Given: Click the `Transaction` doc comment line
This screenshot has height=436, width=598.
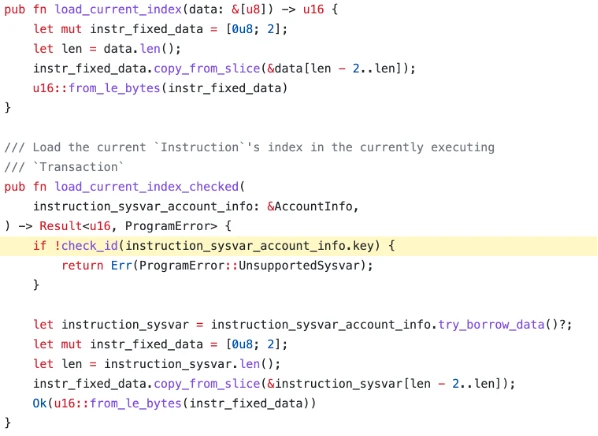Looking at the screenshot, I should (64, 167).
